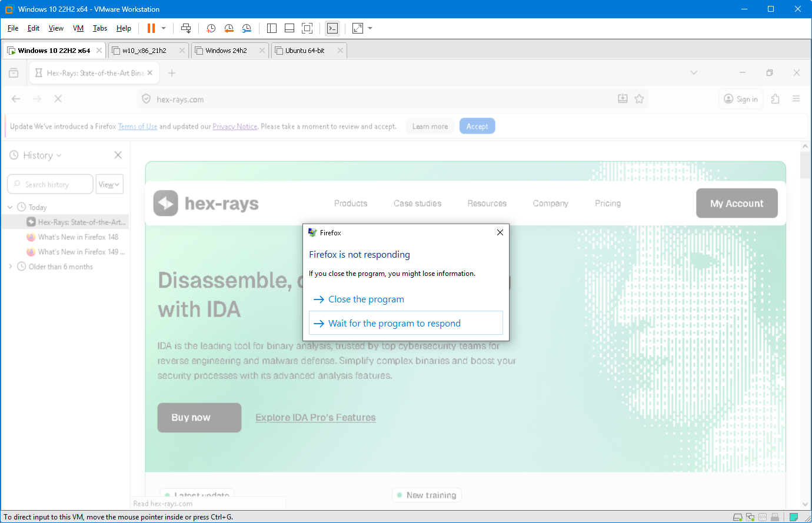Open the history View dropdown
The height and width of the screenshot is (523, 812).
(x=109, y=184)
